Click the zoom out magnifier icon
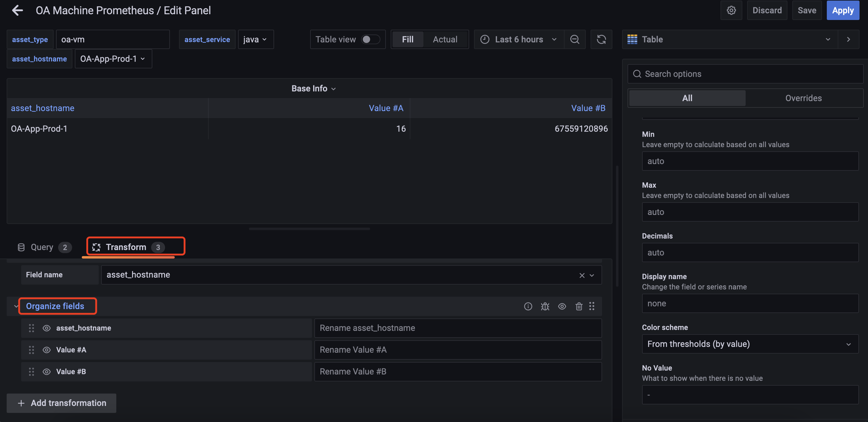The height and width of the screenshot is (422, 868). [575, 39]
